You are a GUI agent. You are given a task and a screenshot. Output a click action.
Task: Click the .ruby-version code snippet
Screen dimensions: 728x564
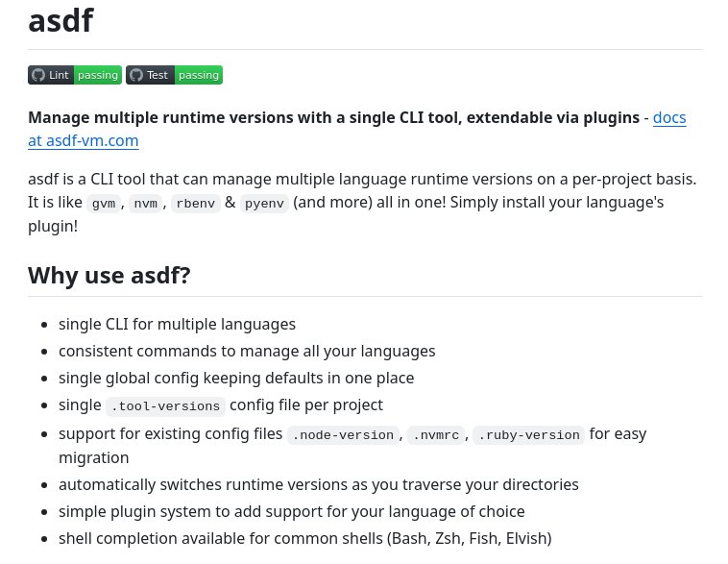(x=528, y=435)
